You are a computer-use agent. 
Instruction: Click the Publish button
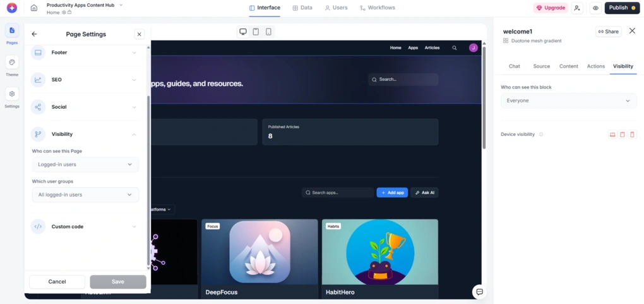[x=621, y=8]
